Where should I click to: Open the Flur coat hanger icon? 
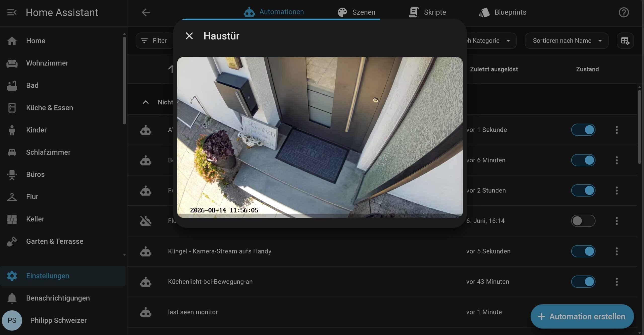pos(12,197)
